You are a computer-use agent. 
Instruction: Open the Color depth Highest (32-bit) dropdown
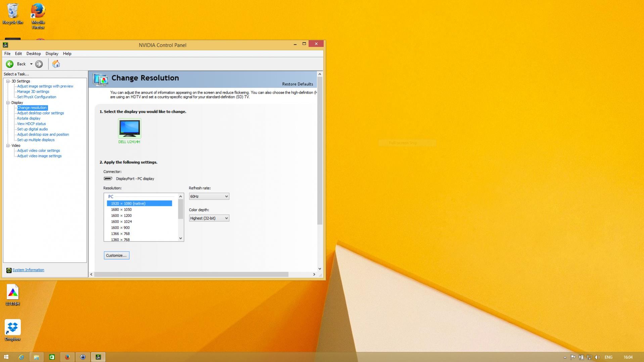pyautogui.click(x=209, y=218)
